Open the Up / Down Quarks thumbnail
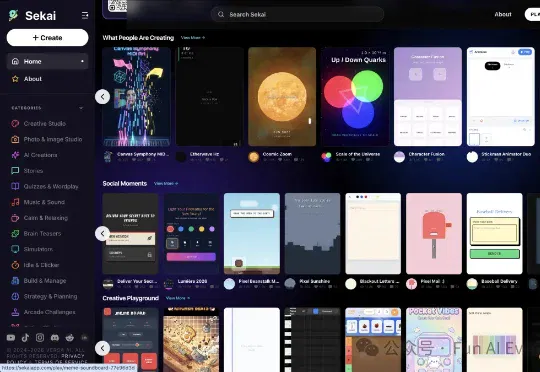Screen dimensions: 540x372 tap(355, 97)
